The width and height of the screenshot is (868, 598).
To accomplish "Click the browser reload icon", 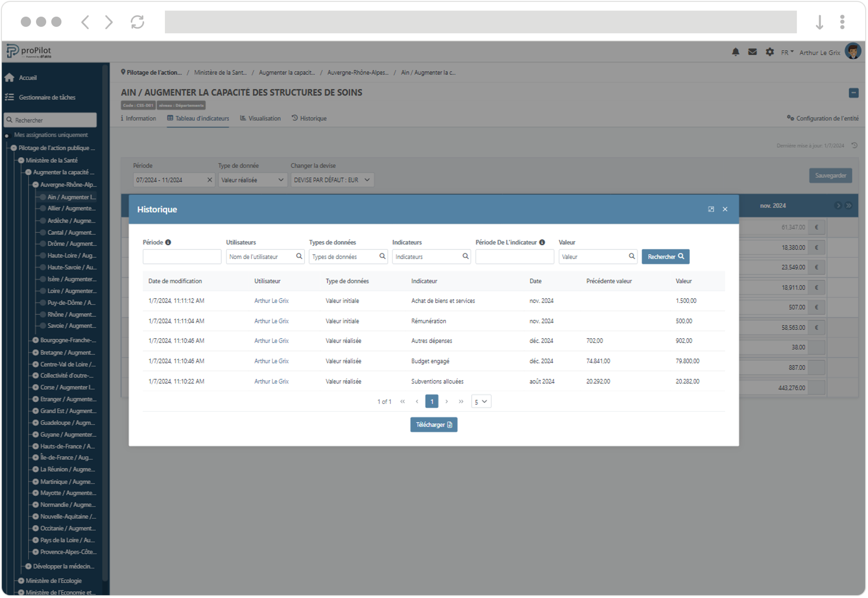I will [x=137, y=22].
